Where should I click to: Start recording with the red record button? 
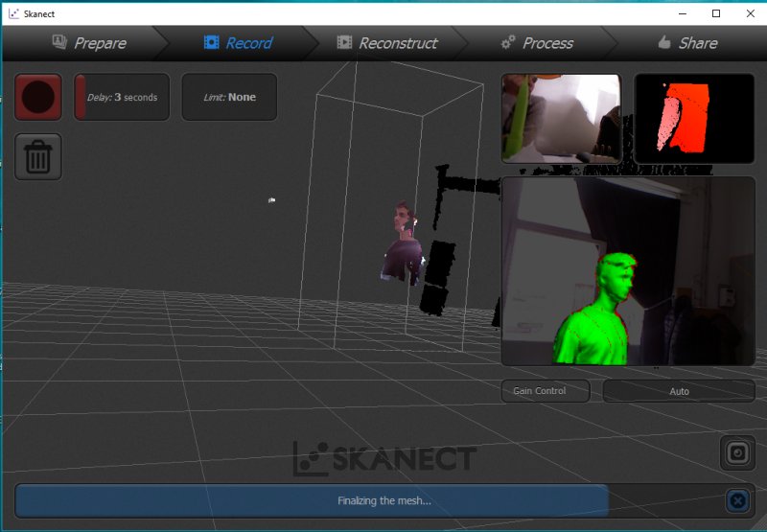tap(38, 97)
